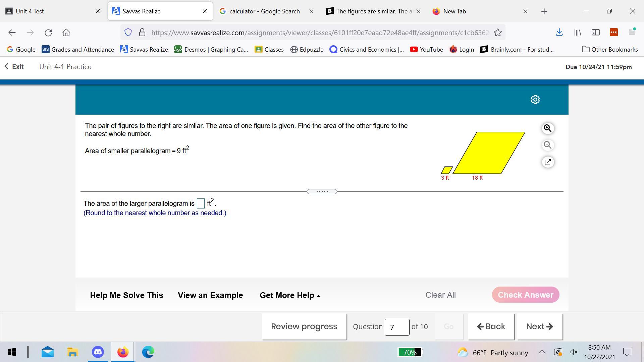Show hidden system tray icons
Screen dimensions: 644x362
pyautogui.click(x=542, y=352)
